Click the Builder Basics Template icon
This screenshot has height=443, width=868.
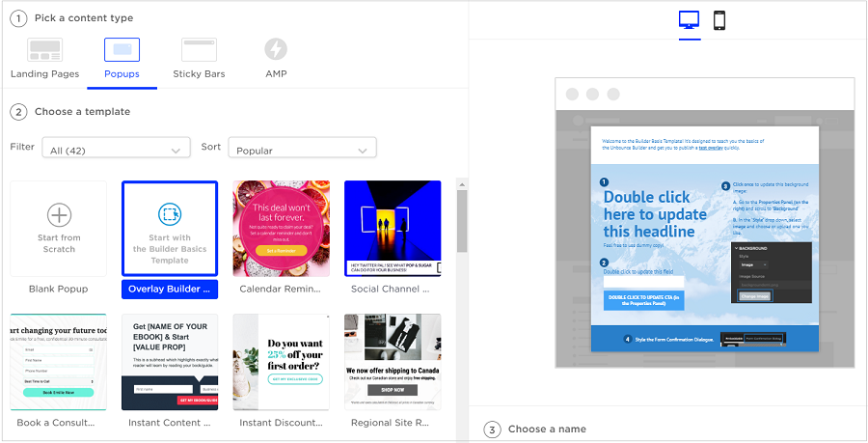tap(170, 214)
